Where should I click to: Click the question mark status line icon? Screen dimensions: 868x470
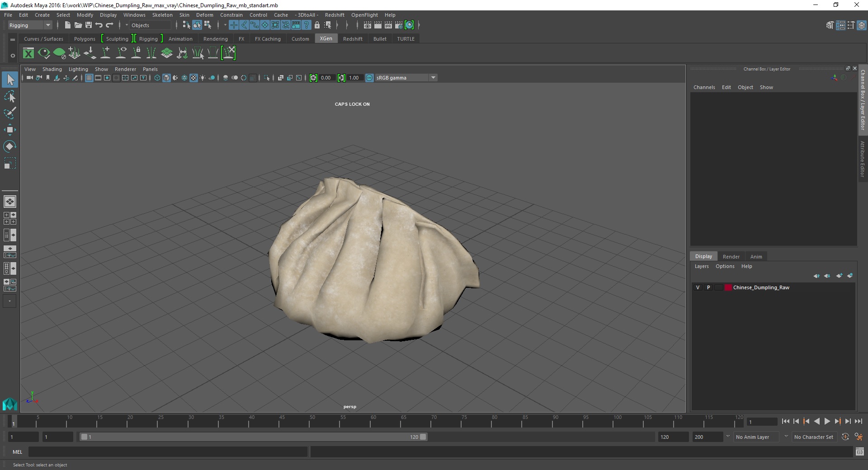tap(307, 25)
